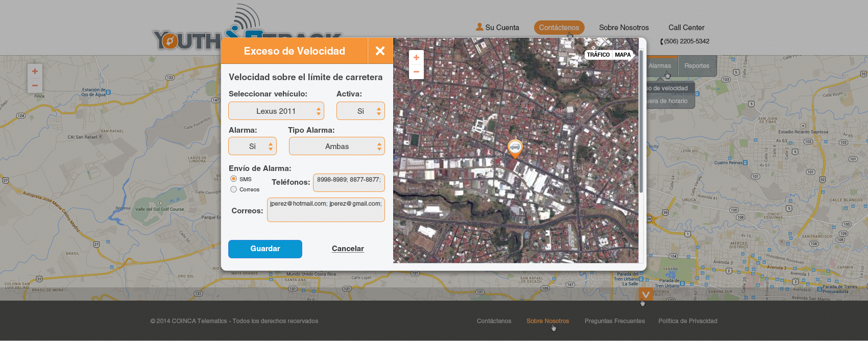Select the SMS radio option
Viewport: 868px width, 341px height.
pos(233,179)
